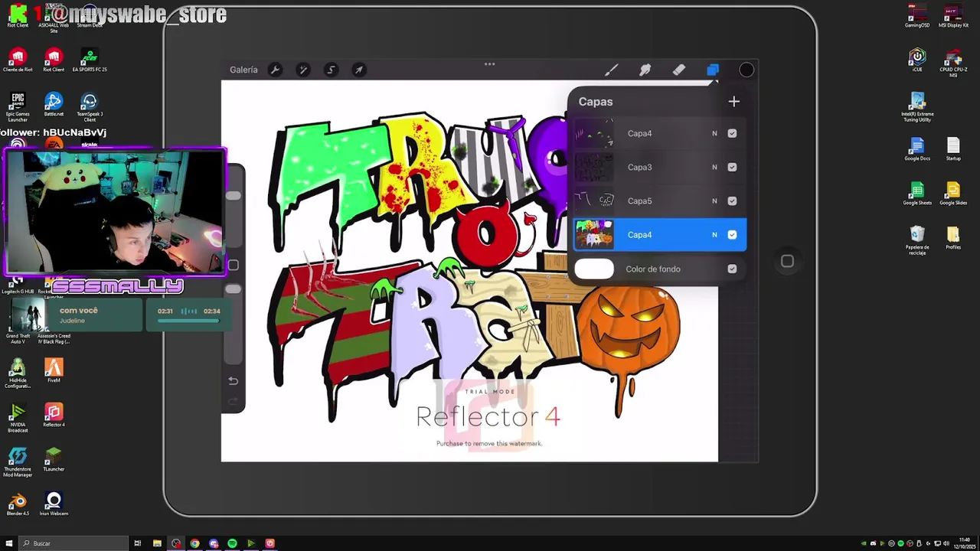Open Iriun Webcam desktop shortcut
This screenshot has width=980, height=551.
coord(54,504)
